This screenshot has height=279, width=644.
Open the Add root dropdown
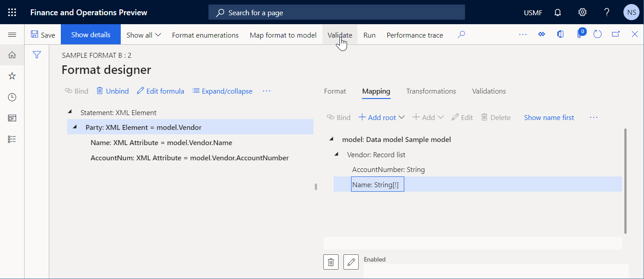tap(381, 117)
